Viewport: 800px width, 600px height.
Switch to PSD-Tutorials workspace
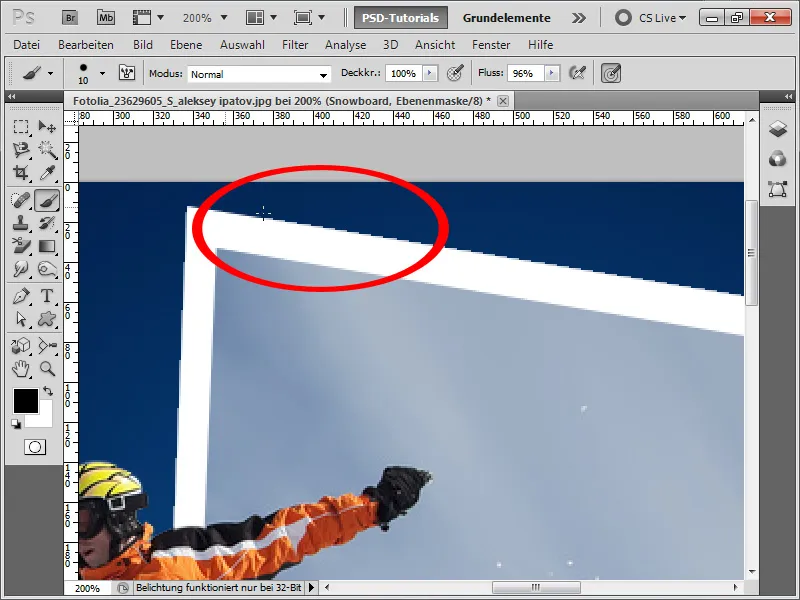click(x=401, y=18)
